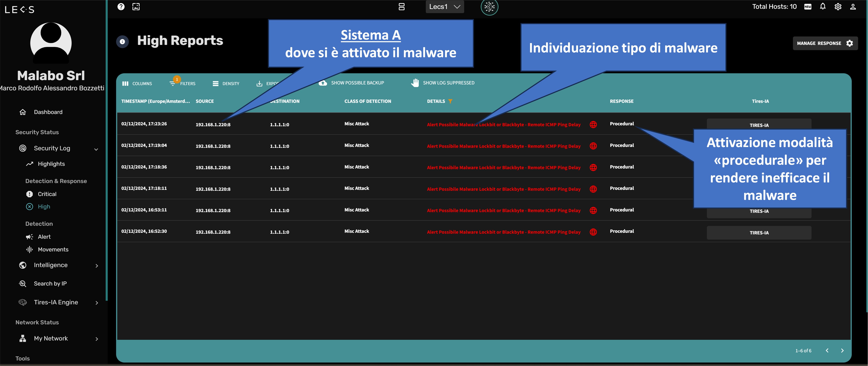The image size is (868, 366).
Task: Click the My Network icon
Action: coord(23,338)
